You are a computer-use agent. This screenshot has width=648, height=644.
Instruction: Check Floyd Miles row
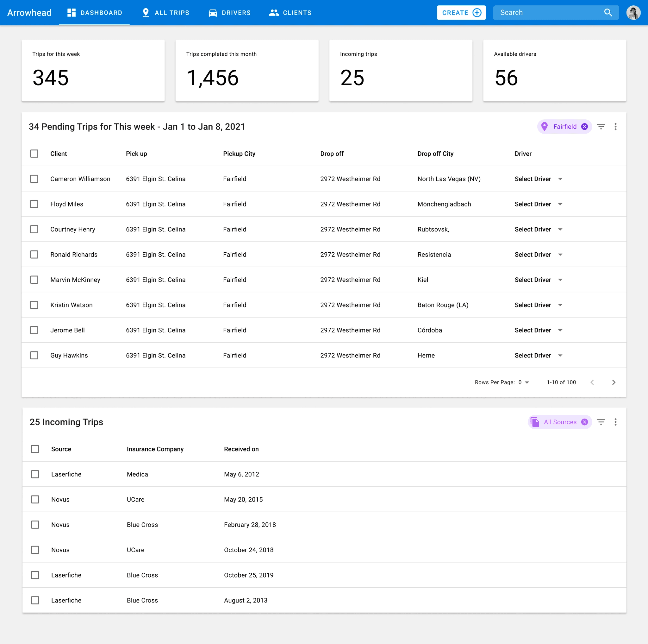pos(34,204)
